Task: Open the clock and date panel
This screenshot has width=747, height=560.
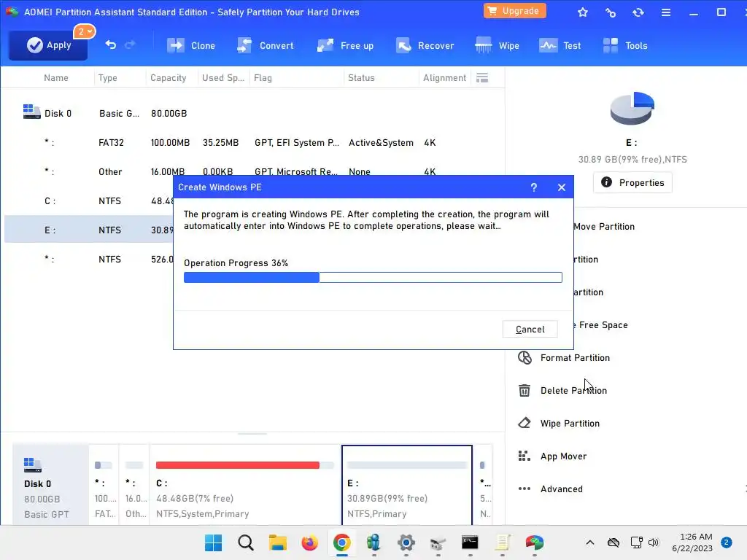Action: point(692,542)
